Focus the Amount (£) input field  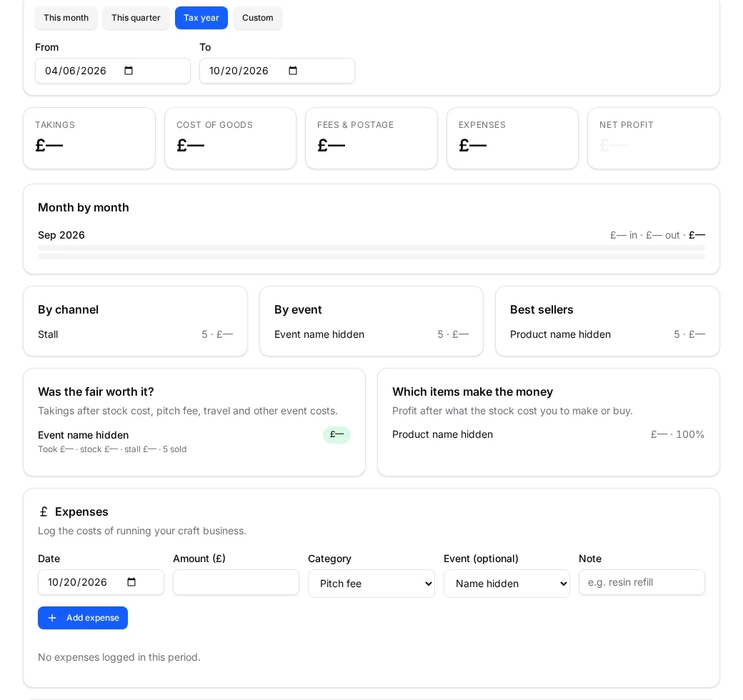[236, 582]
